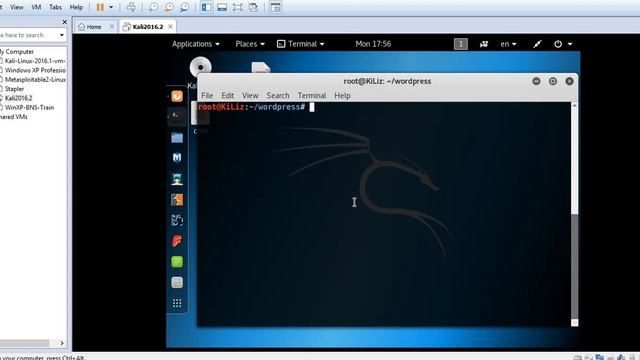The height and width of the screenshot is (360, 640).
Task: Show all applications grid icon
Action: [177, 303]
